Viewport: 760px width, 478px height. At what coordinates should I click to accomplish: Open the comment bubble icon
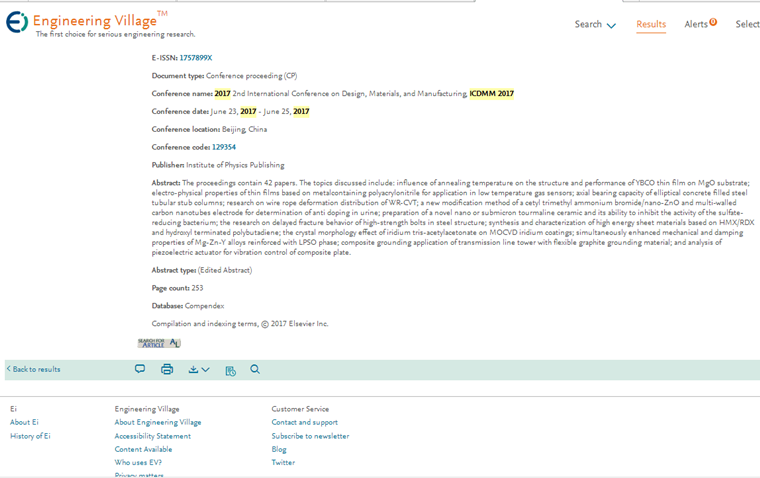140,369
